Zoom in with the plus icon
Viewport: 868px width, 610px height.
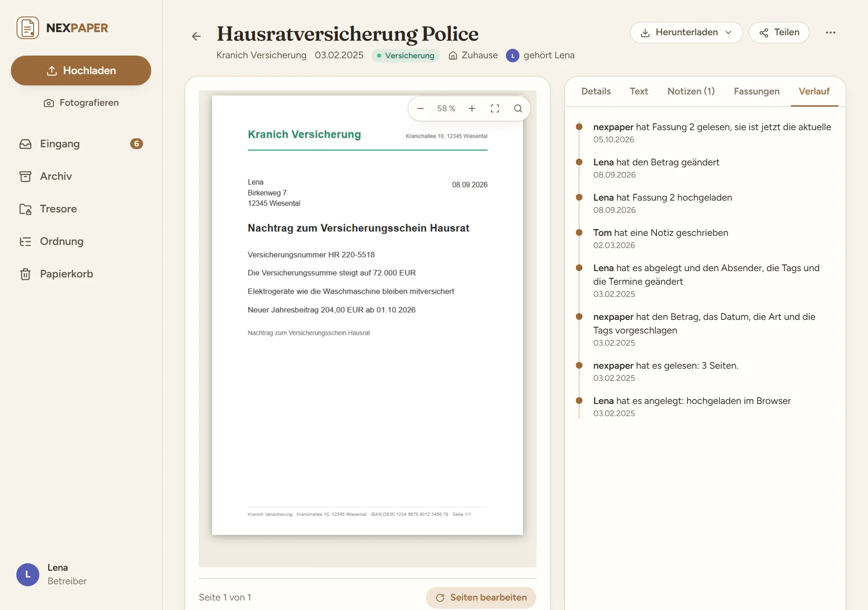(472, 108)
